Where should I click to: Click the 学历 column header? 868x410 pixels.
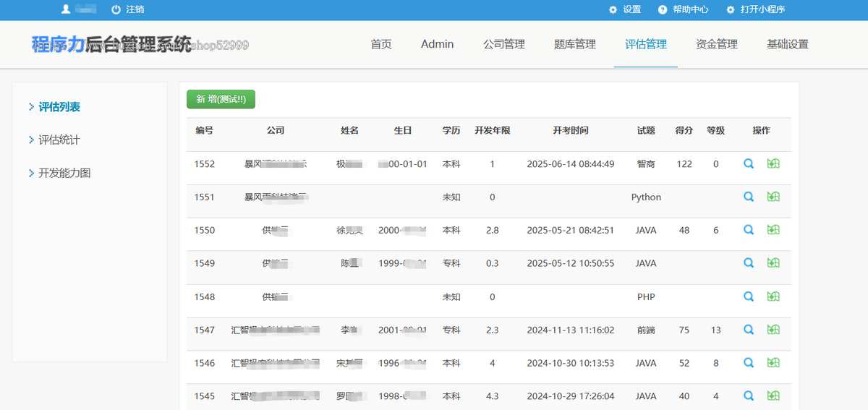(451, 131)
